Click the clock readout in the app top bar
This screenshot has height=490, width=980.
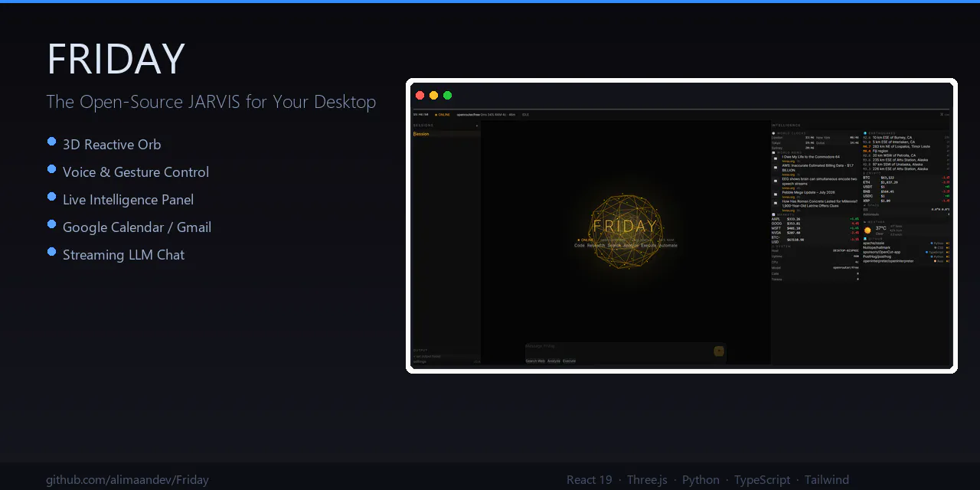click(x=420, y=114)
